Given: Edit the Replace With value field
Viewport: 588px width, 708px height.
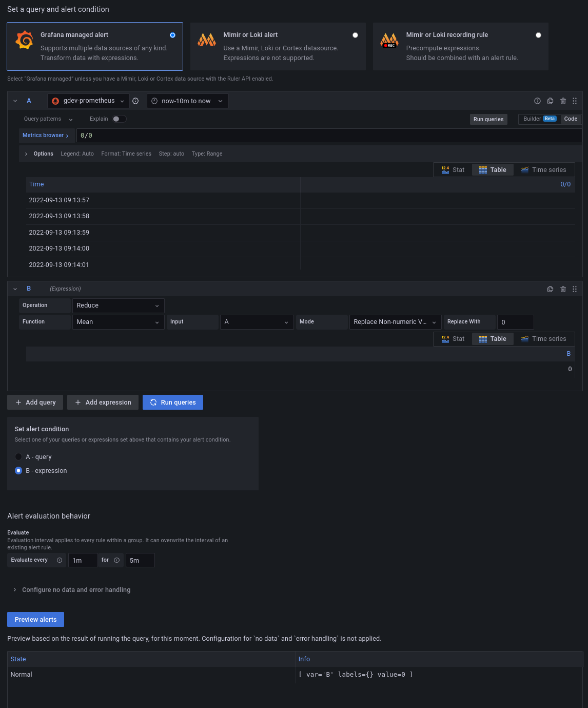Looking at the screenshot, I should 515,322.
